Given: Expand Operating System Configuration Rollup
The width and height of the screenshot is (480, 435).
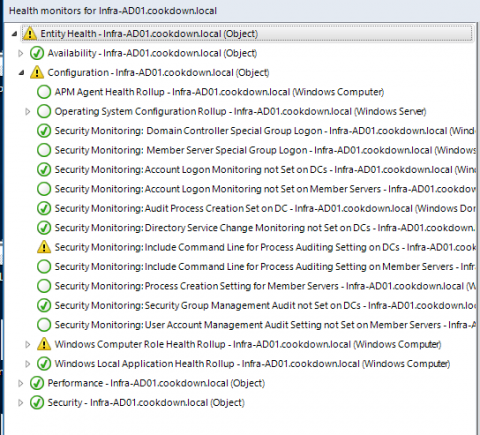Looking at the screenshot, I should [x=28, y=111].
